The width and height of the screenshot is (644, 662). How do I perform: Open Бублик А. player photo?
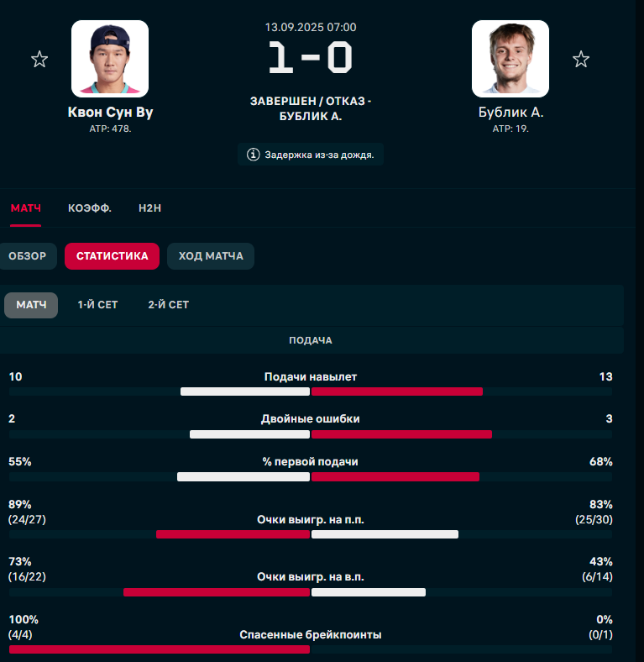tap(510, 59)
